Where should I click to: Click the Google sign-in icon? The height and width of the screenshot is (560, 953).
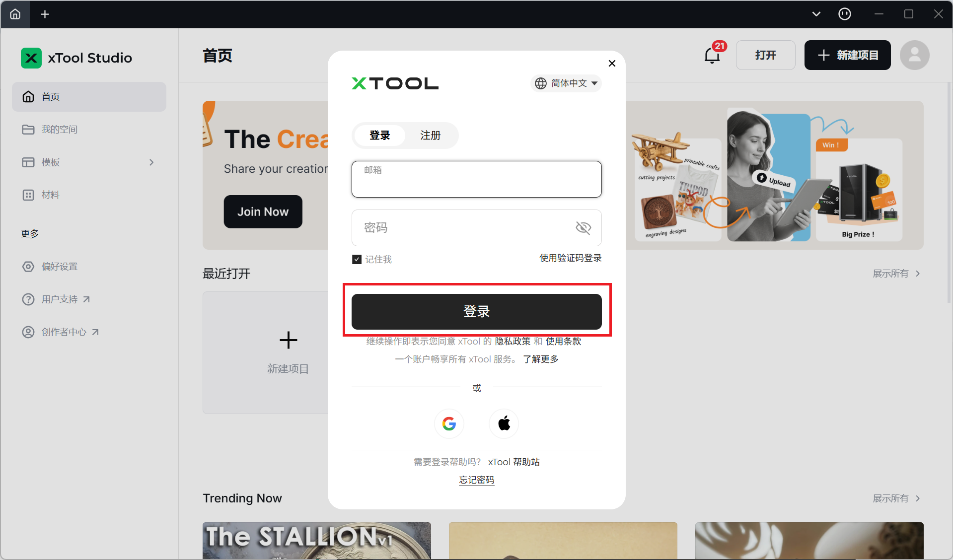pyautogui.click(x=449, y=423)
